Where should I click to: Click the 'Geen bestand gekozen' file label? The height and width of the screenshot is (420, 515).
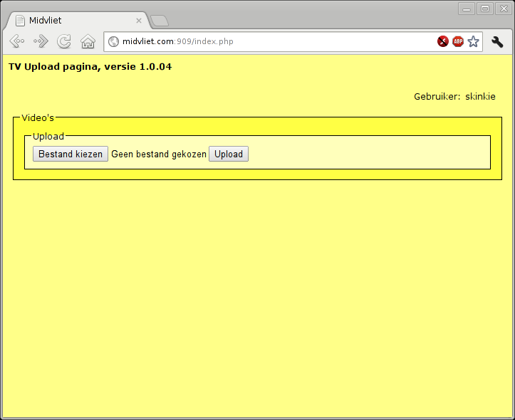159,154
